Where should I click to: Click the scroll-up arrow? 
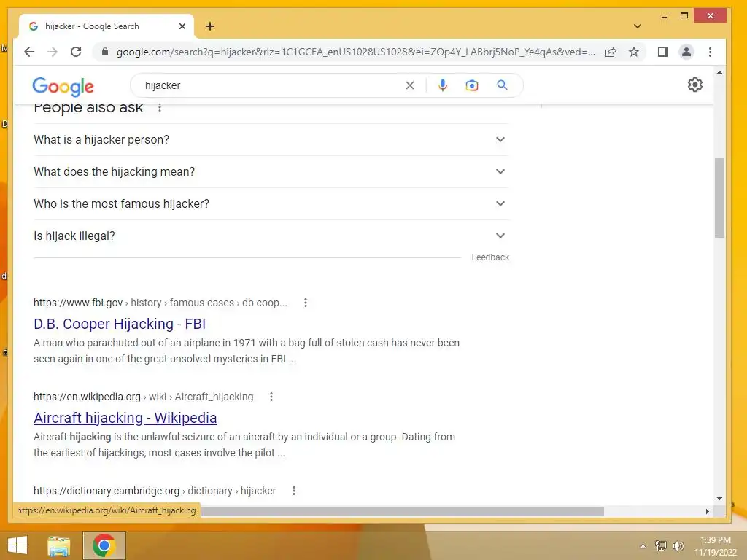click(x=719, y=72)
